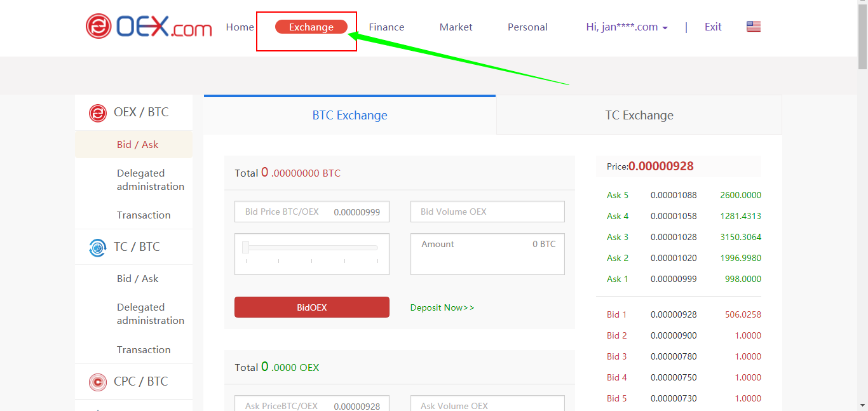Switch to the BTC Exchange tab
The image size is (868, 411).
[350, 115]
